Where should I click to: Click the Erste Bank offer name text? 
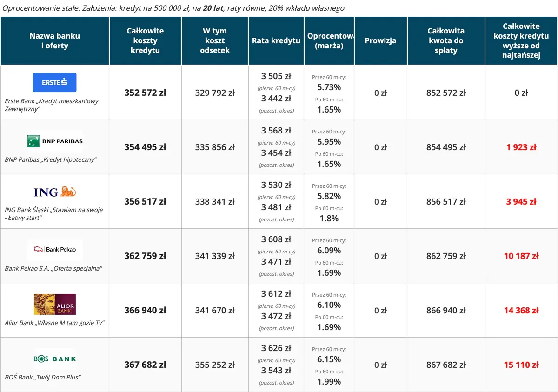tap(52, 105)
